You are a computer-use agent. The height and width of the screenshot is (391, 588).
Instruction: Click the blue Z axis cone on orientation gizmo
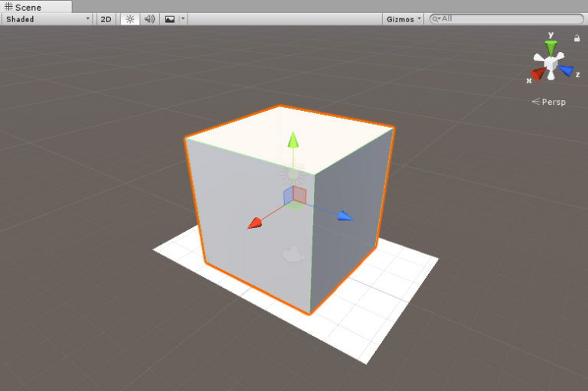tap(567, 71)
